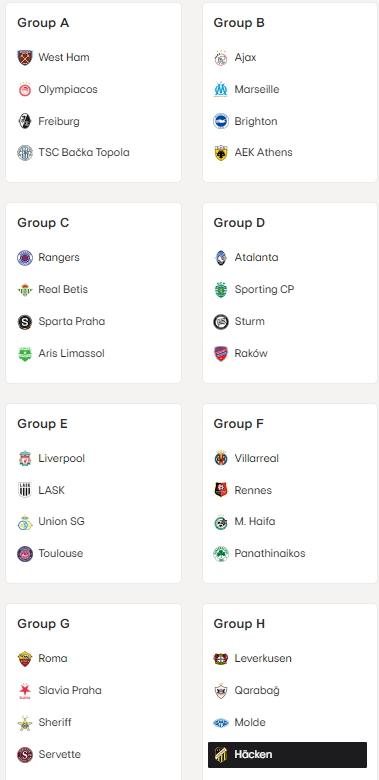Click the Liverpool club crest

click(x=24, y=459)
